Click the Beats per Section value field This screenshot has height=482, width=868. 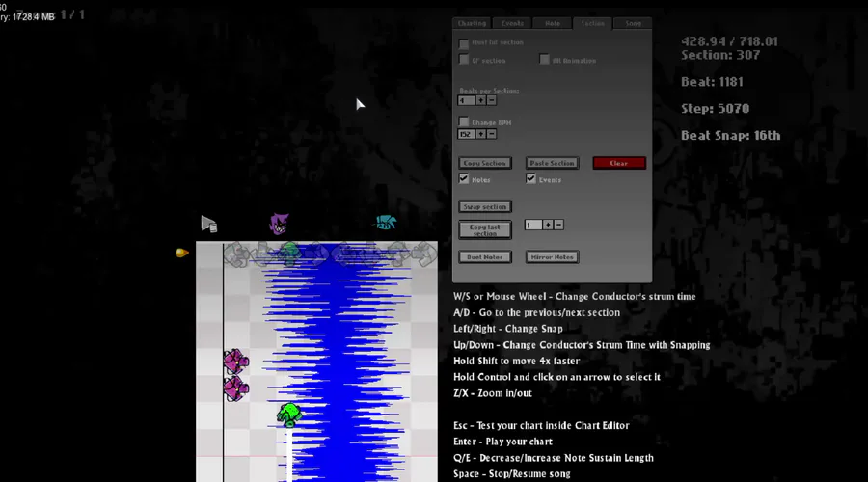pos(466,100)
